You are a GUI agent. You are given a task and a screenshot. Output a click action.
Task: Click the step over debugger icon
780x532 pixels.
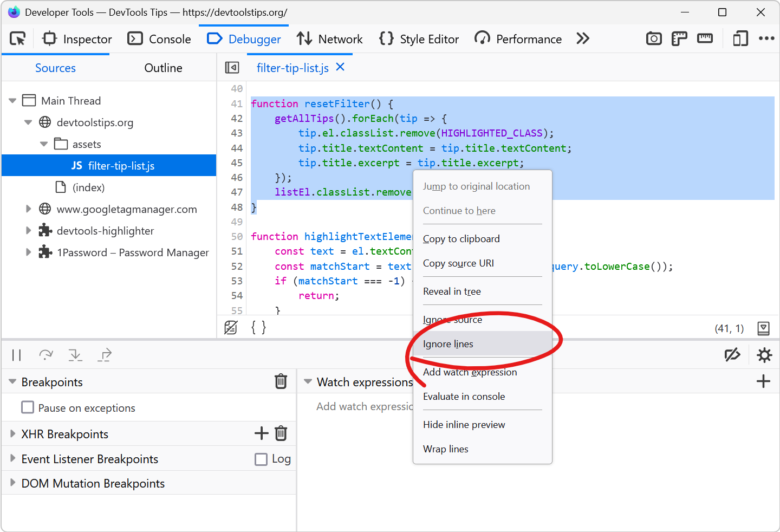(x=46, y=355)
